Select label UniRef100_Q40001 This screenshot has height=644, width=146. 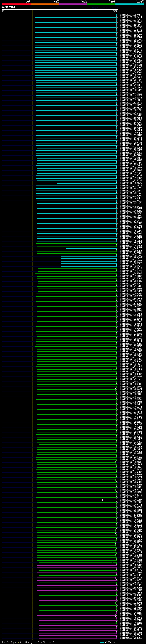[131, 55]
